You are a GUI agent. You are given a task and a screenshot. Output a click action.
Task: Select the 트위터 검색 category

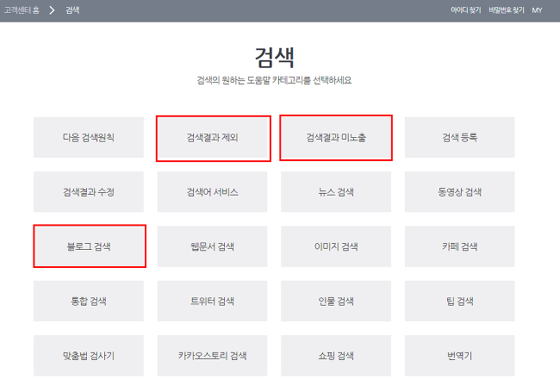[x=212, y=301]
